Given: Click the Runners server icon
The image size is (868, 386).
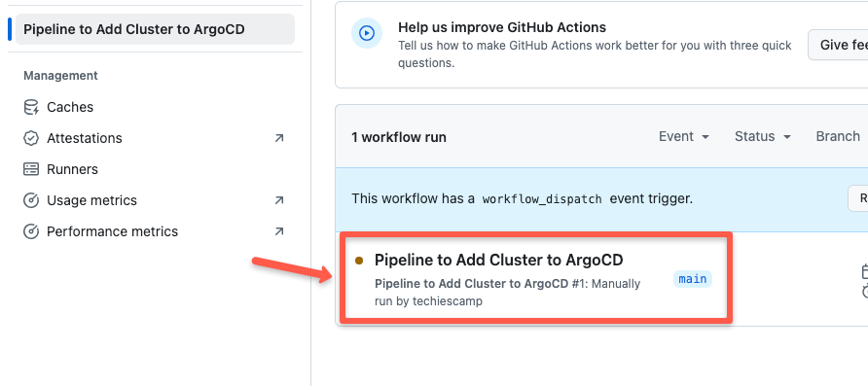Looking at the screenshot, I should [x=31, y=169].
